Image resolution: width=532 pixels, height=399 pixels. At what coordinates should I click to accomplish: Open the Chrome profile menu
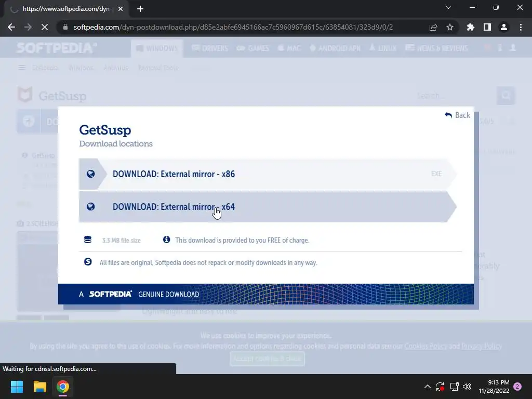[504, 27]
